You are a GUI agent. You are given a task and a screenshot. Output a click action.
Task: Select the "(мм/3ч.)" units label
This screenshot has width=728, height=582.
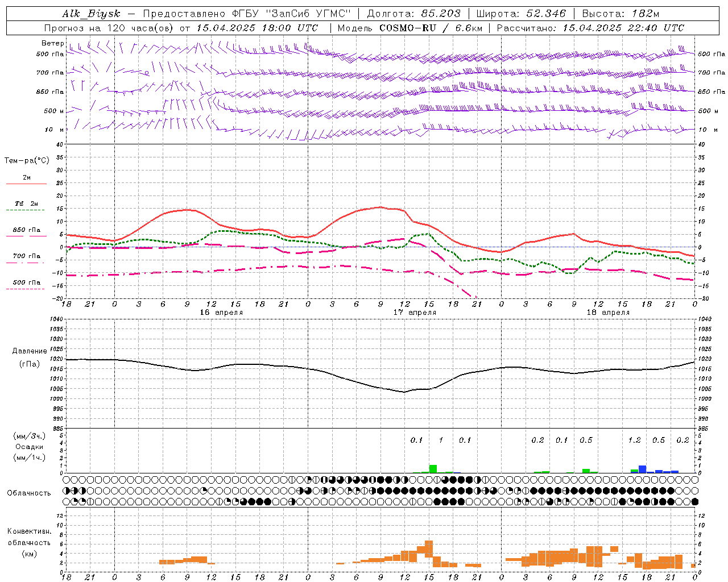[30, 436]
